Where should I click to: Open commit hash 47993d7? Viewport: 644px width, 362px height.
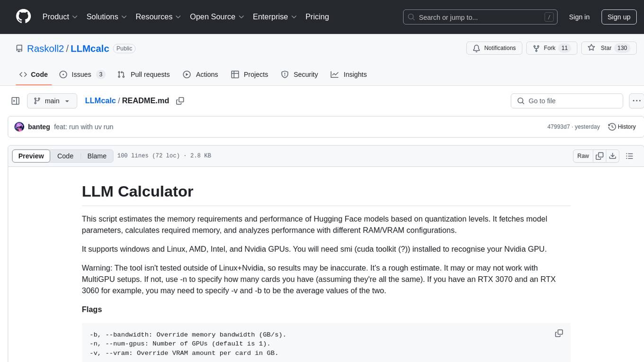click(x=558, y=127)
